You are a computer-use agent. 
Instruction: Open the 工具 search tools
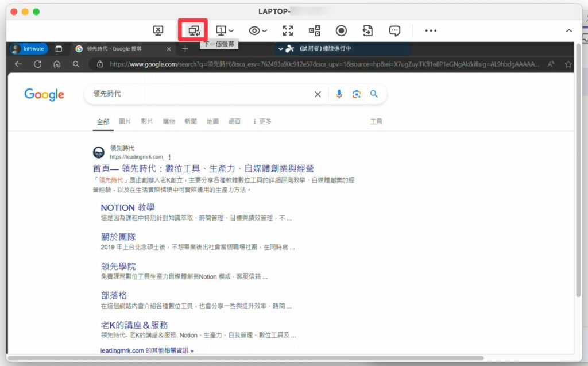coord(376,121)
